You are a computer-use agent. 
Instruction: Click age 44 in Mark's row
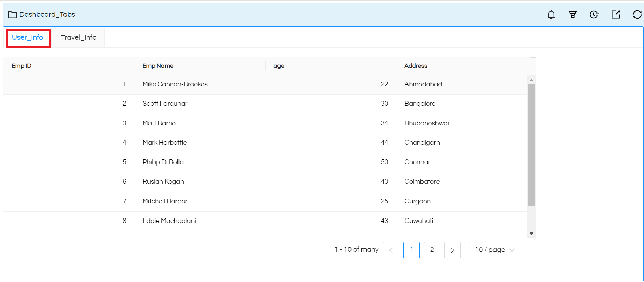[x=331, y=143]
